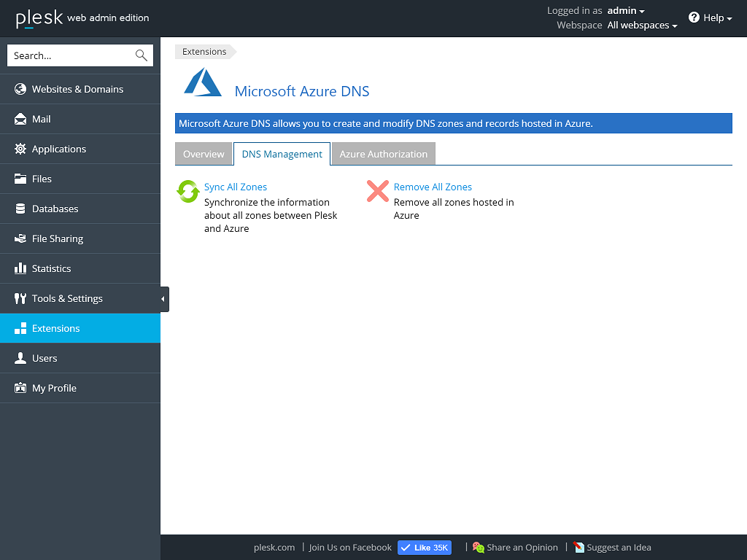Click the Extensions breadcrumb link
The image size is (747, 560).
pyautogui.click(x=204, y=52)
